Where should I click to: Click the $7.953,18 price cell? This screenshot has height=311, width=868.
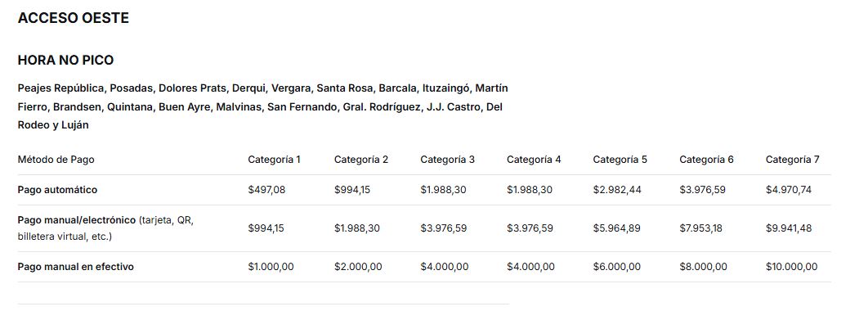pyautogui.click(x=700, y=228)
